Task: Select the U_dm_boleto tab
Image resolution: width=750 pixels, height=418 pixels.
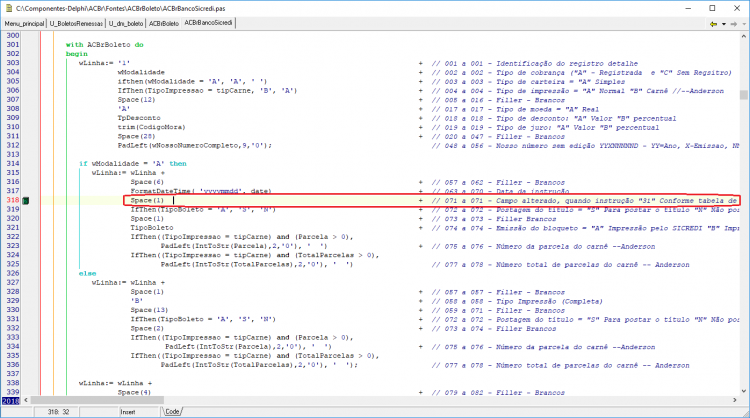Action: (x=126, y=23)
